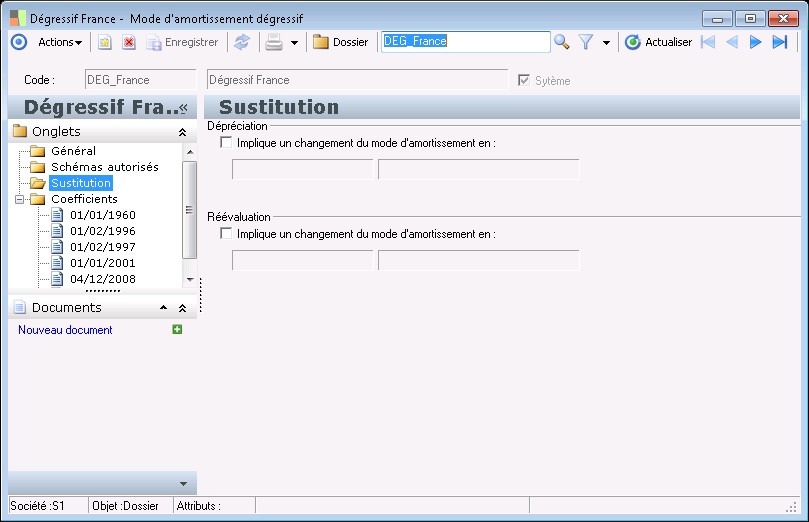Open coefficient dated 01/01/1960
The width and height of the screenshot is (809, 522).
coord(103,215)
